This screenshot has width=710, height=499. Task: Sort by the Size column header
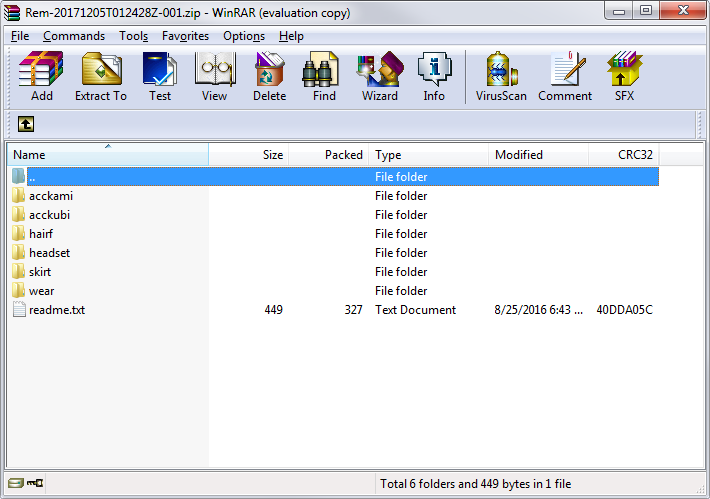(x=249, y=154)
